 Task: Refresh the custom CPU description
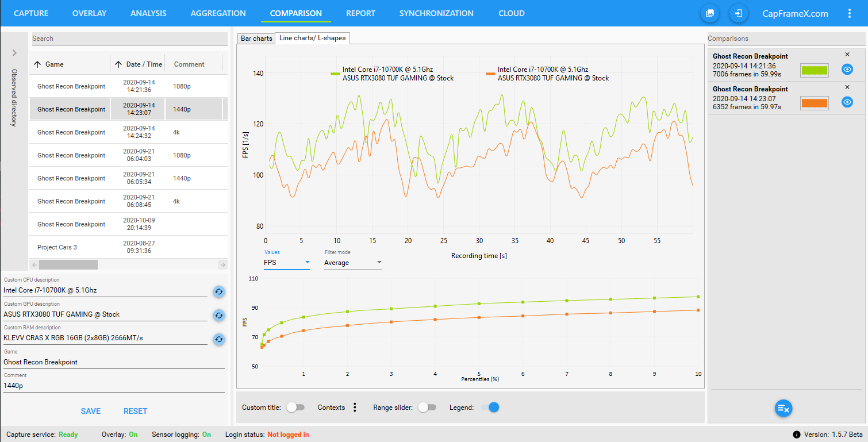218,291
